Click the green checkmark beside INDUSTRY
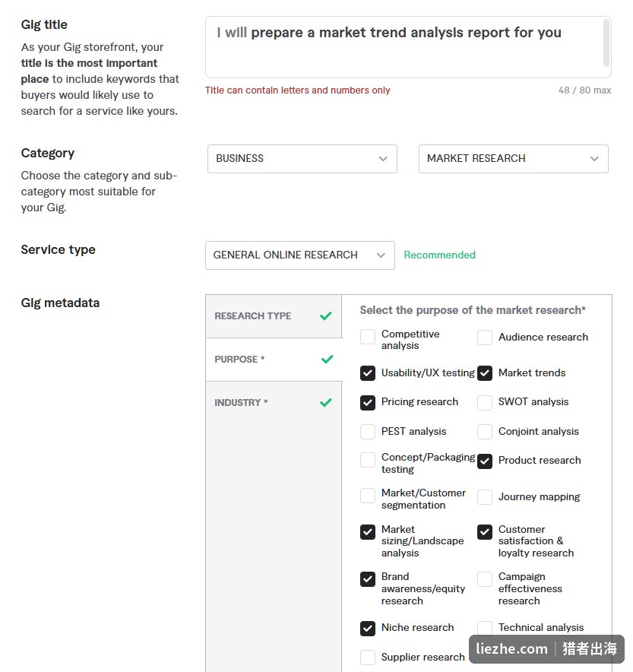This screenshot has width=633, height=672. 326,402
